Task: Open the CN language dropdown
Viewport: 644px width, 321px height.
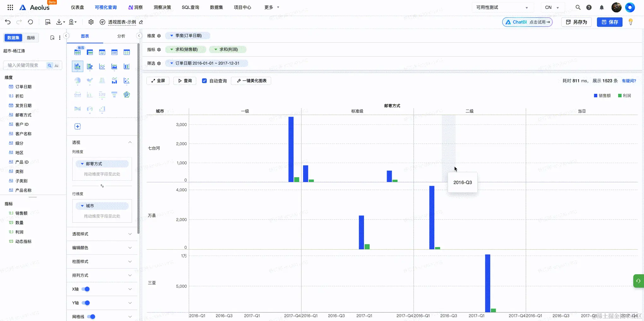Action: 552,7
